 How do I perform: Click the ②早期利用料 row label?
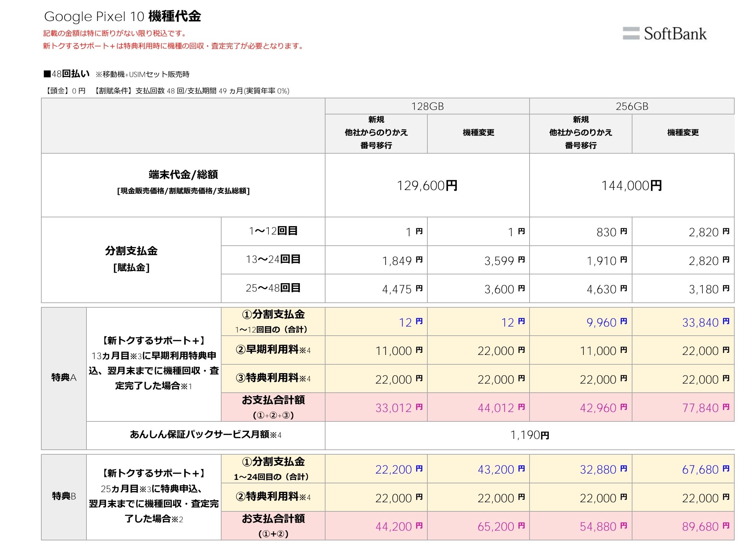(x=273, y=350)
